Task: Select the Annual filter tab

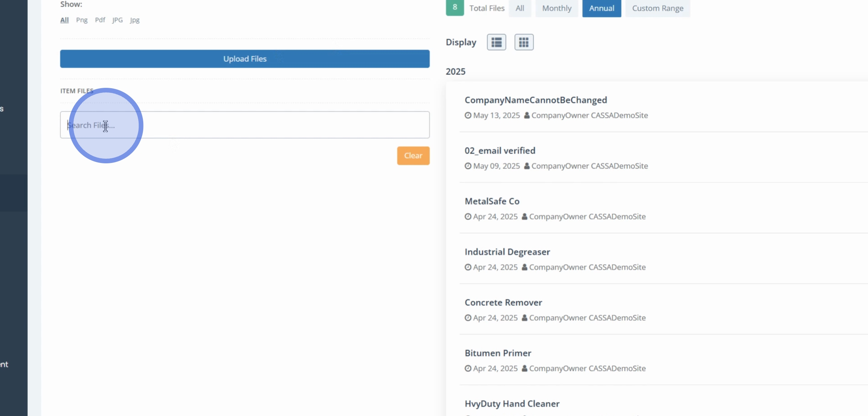Action: (x=602, y=8)
